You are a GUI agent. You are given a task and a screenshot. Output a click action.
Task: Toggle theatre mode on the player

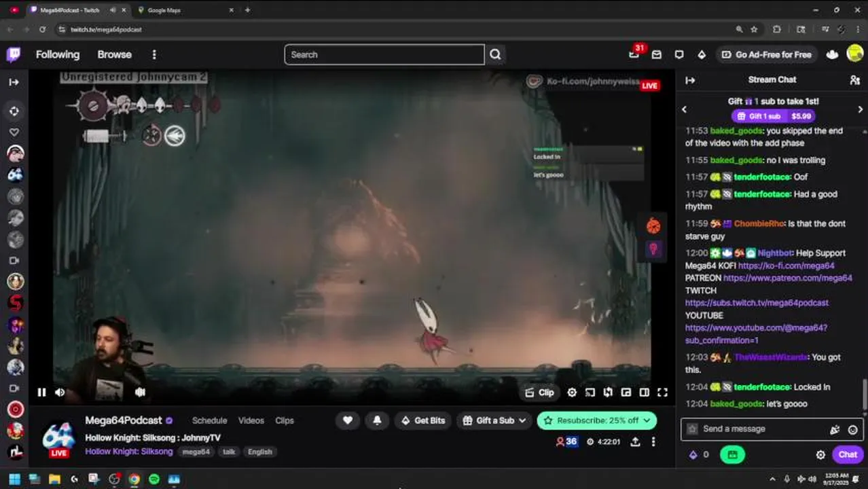644,392
